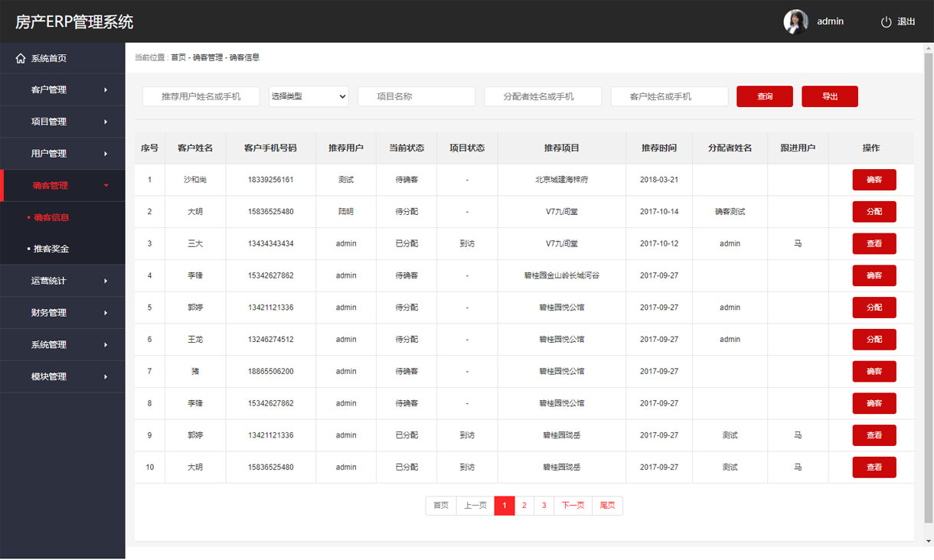Click 查看 button for row 3 三大

click(x=874, y=244)
